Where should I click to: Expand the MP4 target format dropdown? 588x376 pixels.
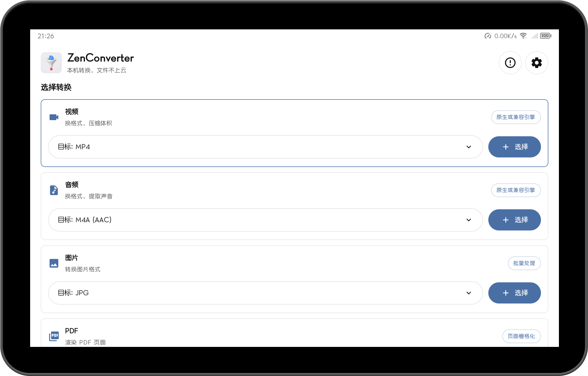pyautogui.click(x=265, y=147)
